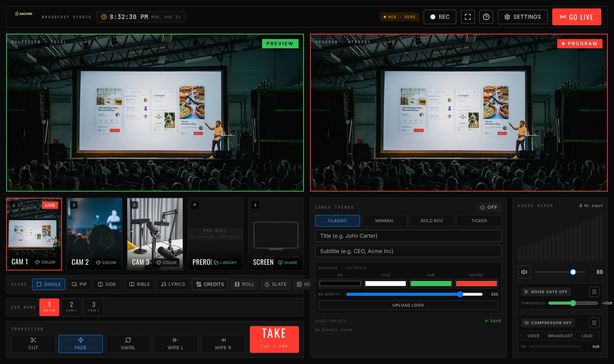Image resolution: width=614 pixels, height=364 pixels.
Task: Open color settings for CAM 2
Action: (106, 262)
